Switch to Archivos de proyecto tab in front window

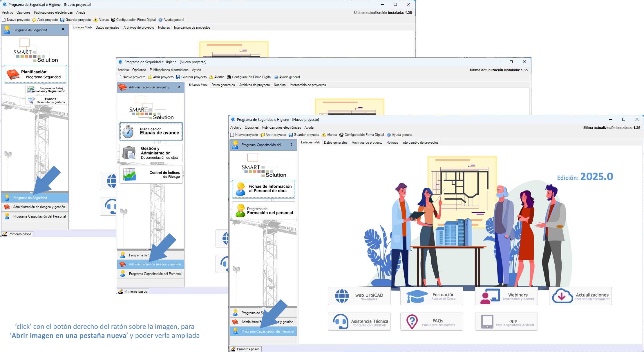click(367, 143)
